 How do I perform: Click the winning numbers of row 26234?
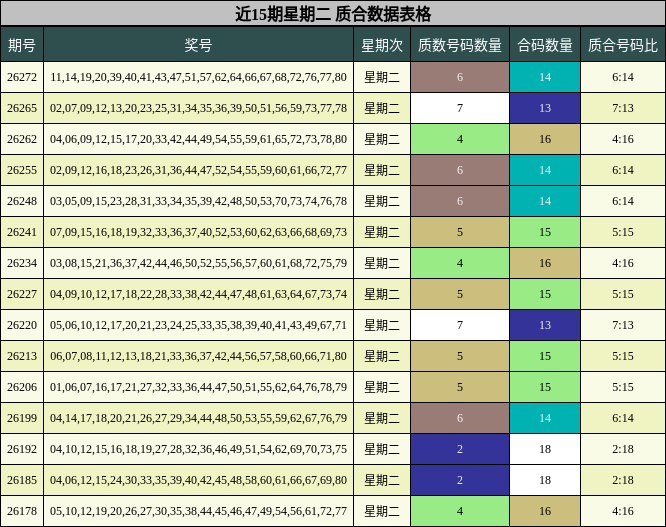point(198,263)
